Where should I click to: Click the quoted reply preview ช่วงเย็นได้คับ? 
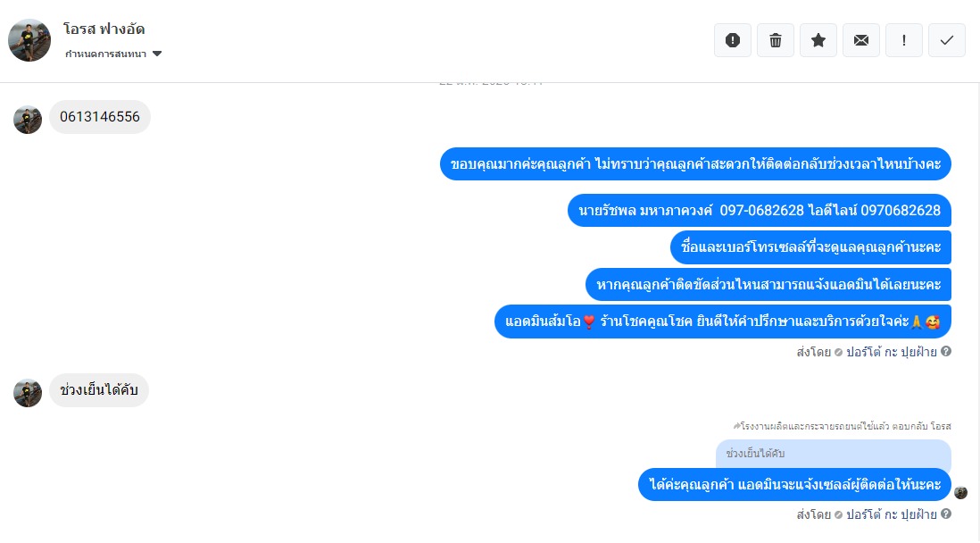coord(833,454)
